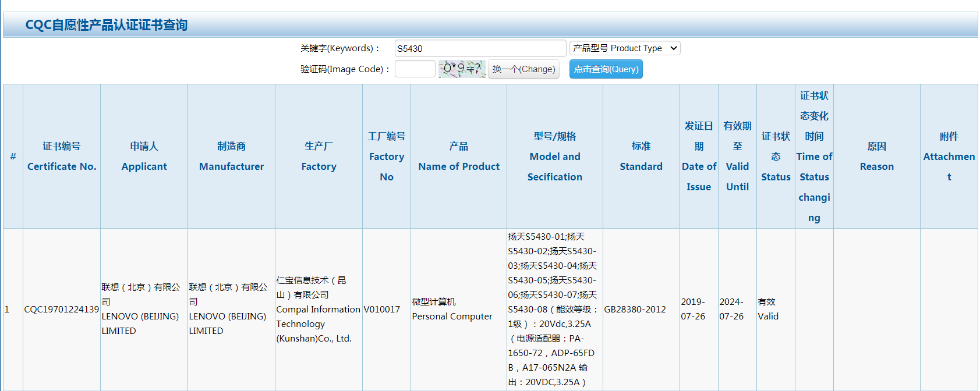980x391 pixels.
Task: Click the Personal Computer product cell
Action: 459,309
